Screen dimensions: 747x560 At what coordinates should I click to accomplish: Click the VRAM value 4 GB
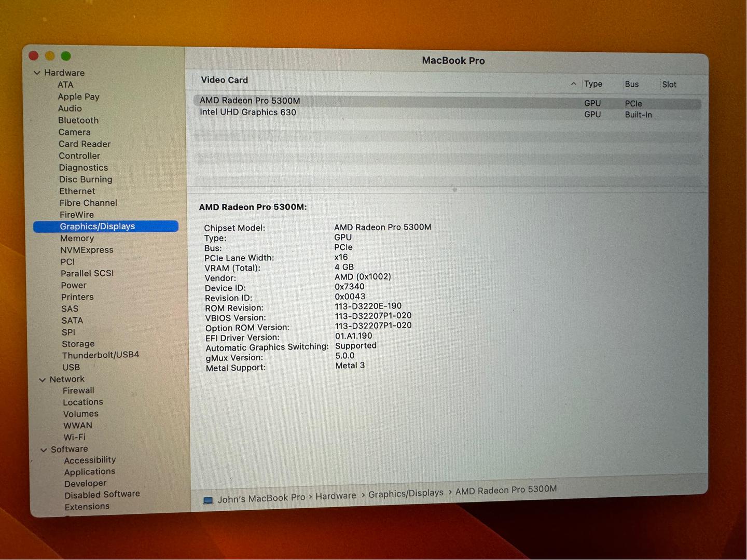[344, 267]
